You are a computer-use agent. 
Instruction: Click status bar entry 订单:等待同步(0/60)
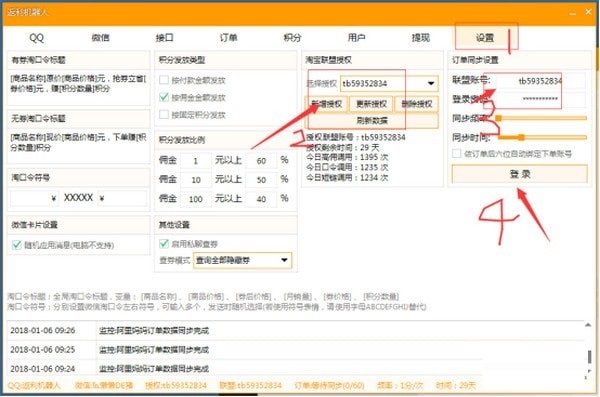(x=329, y=385)
